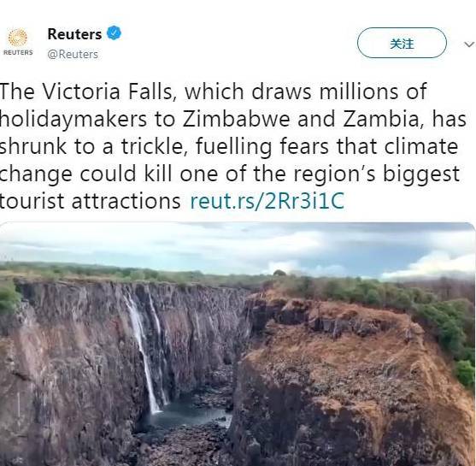Click the word 'Zimbabwe' in the tweet
This screenshot has width=476, height=466.
click(236, 119)
